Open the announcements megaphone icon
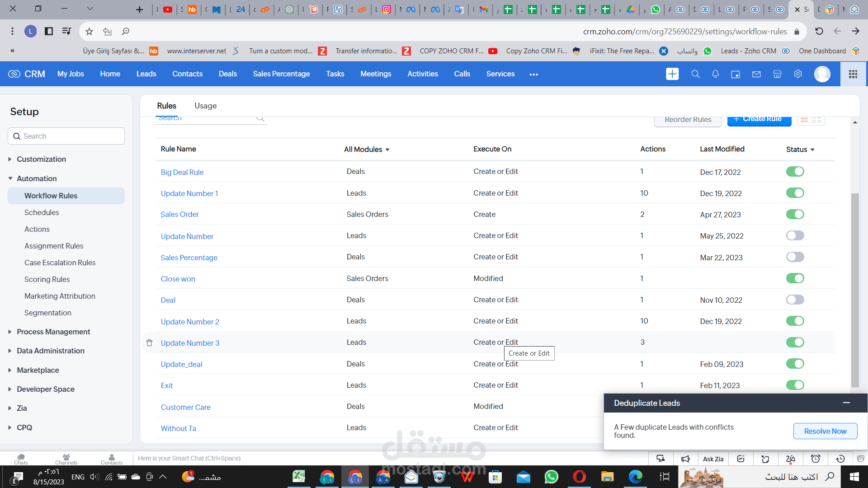Viewport: 868px width, 488px height. (685, 458)
